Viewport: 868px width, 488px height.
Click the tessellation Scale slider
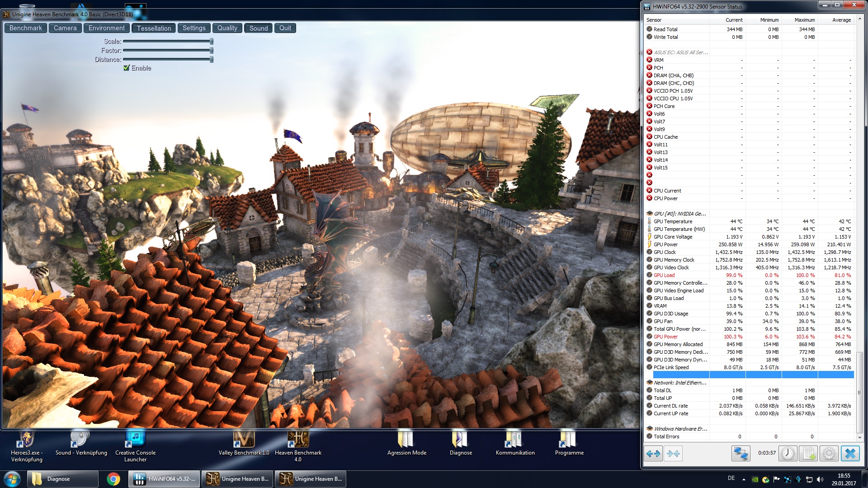[x=167, y=42]
